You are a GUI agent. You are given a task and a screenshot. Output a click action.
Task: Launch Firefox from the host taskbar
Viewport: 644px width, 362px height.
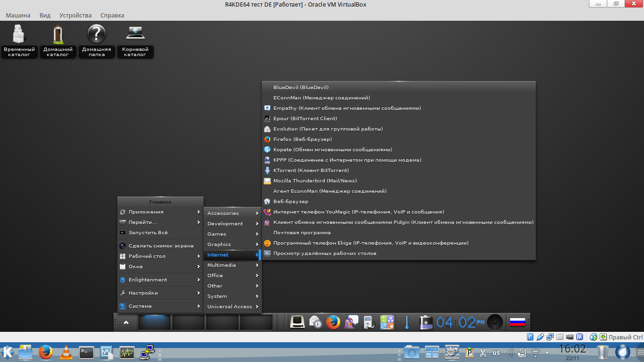(x=46, y=352)
